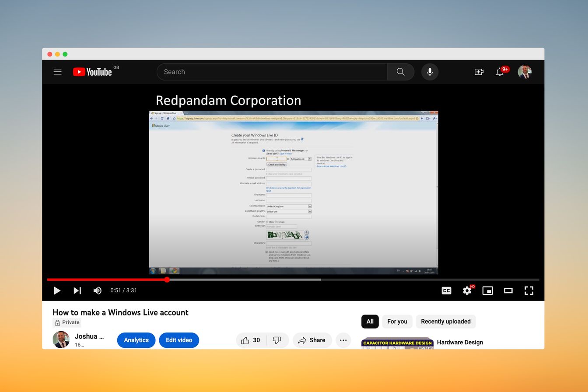Maximize the window with the green button
Screen dimensions: 588x392
tap(65, 54)
